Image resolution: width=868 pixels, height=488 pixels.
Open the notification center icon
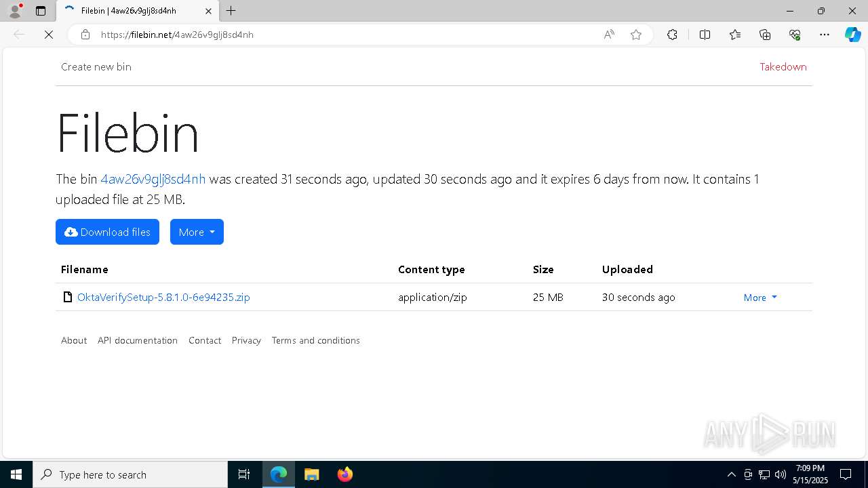(x=846, y=474)
